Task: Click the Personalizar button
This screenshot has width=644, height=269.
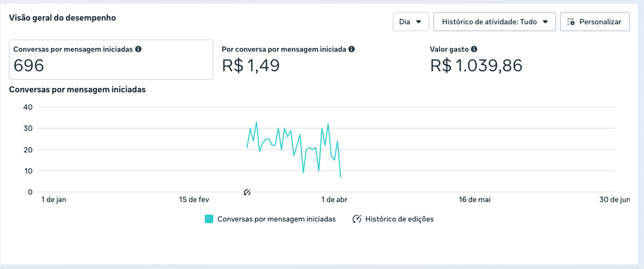Action: [x=595, y=22]
